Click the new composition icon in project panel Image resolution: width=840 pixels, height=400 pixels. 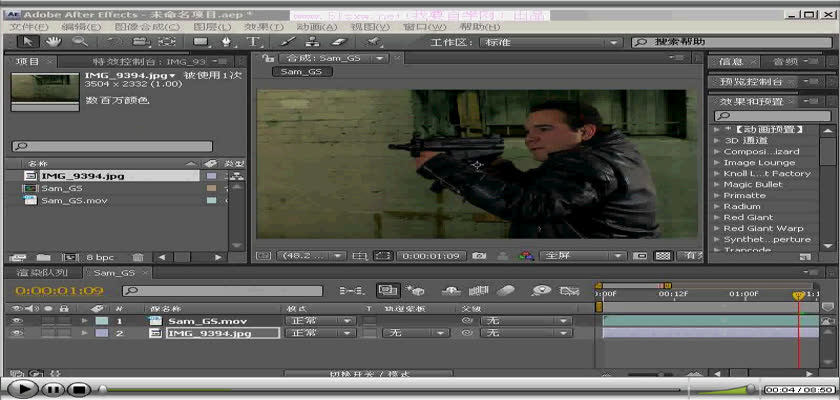click(70, 258)
